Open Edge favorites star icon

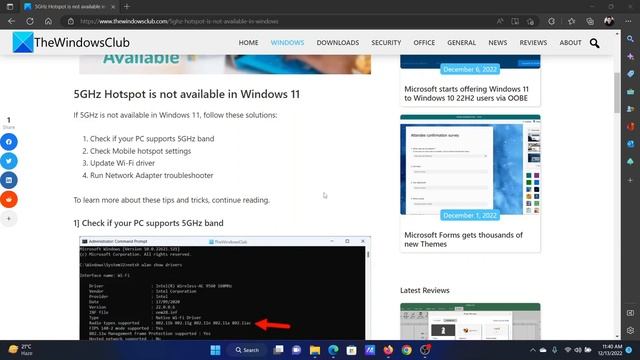click(x=571, y=21)
